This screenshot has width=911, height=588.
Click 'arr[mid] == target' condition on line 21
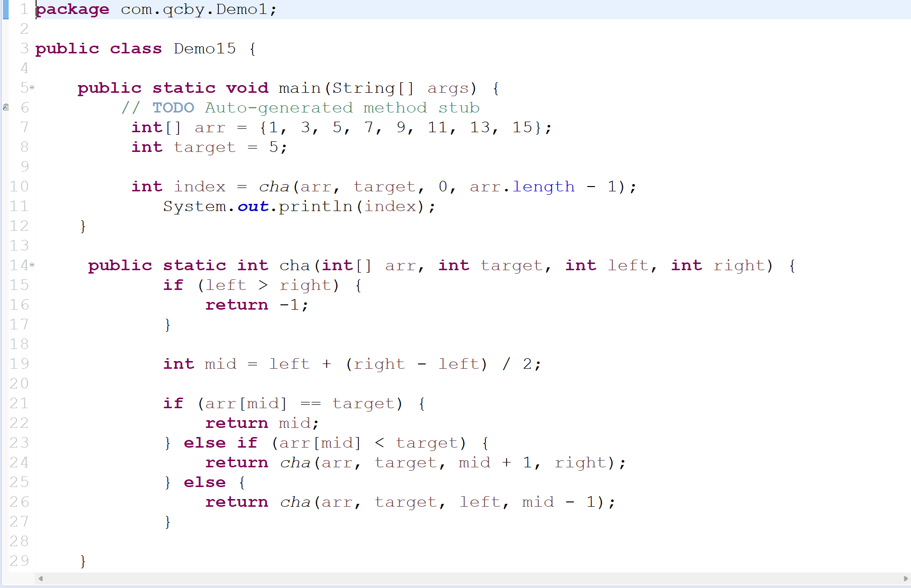click(300, 403)
